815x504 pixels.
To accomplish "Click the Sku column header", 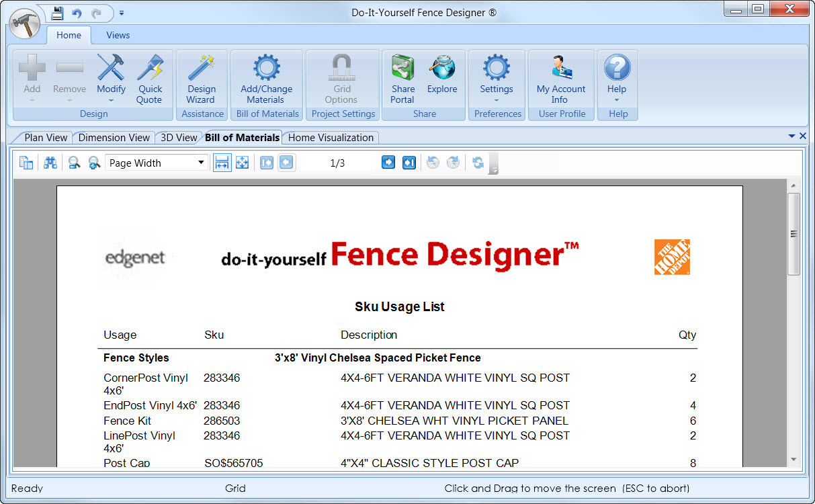I will point(214,335).
